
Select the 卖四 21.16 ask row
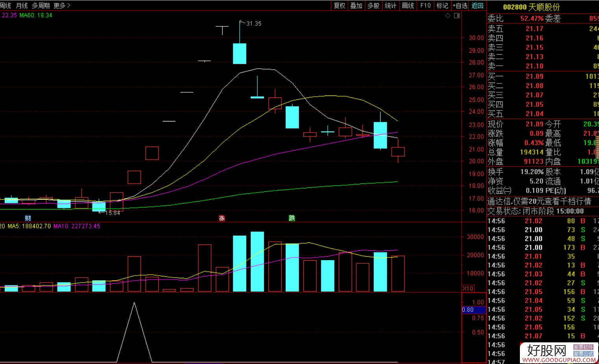pyautogui.click(x=543, y=38)
